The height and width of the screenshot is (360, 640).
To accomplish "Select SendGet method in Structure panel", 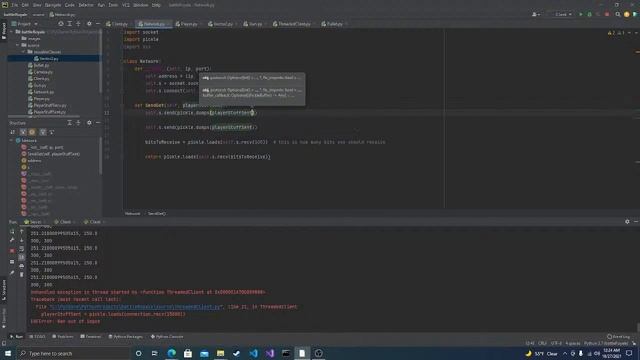I will (x=50, y=154).
